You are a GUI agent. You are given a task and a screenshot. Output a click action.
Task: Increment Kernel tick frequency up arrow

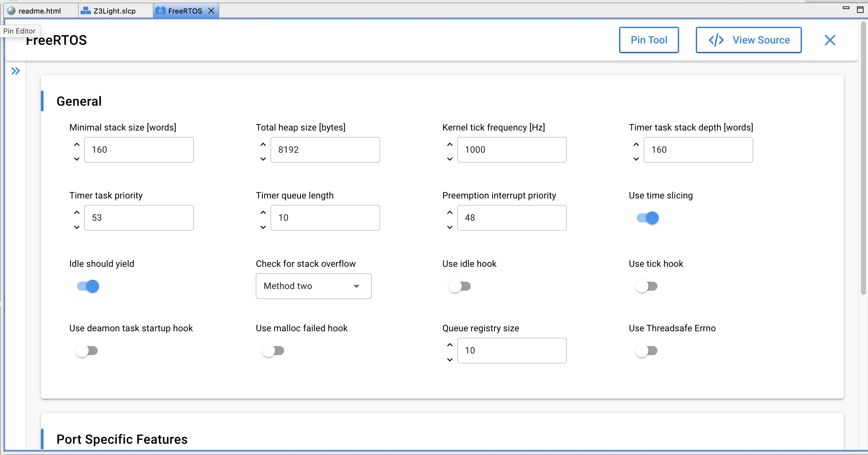point(449,144)
